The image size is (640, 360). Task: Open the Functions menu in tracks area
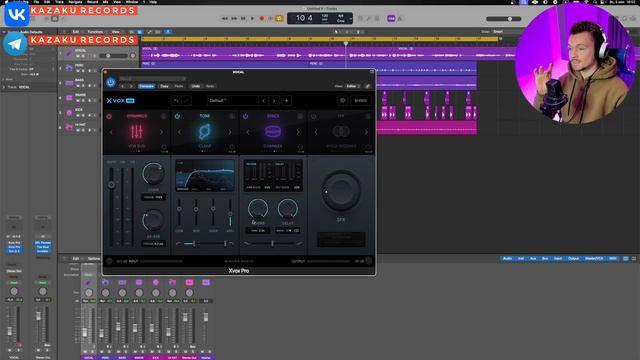pyautogui.click(x=96, y=32)
